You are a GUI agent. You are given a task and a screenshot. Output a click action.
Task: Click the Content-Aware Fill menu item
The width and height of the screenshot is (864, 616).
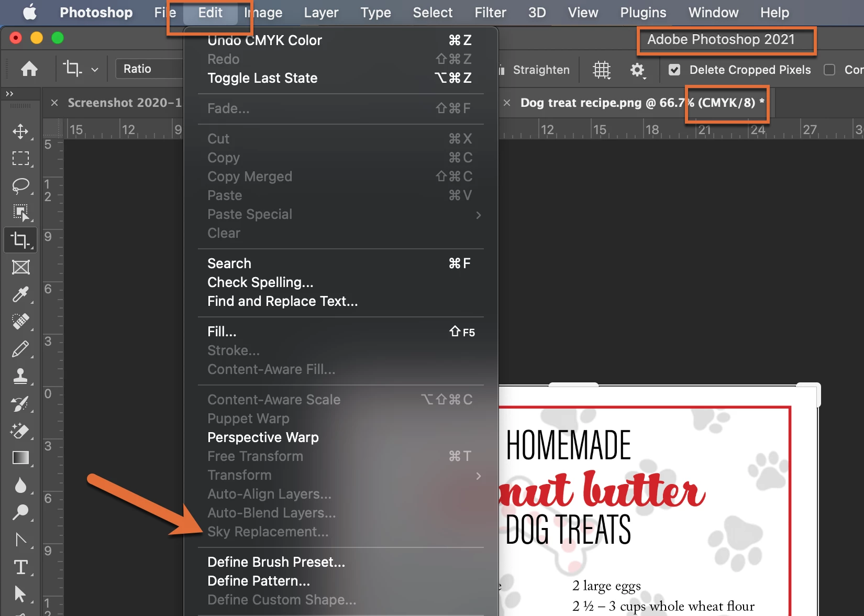point(340,369)
